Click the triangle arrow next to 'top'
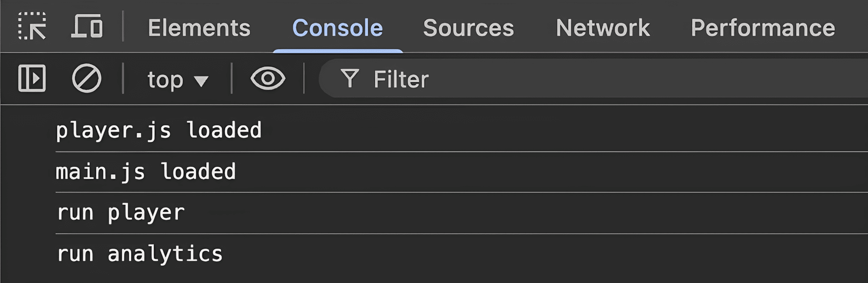Viewport: 868px width, 283px height. (x=202, y=81)
